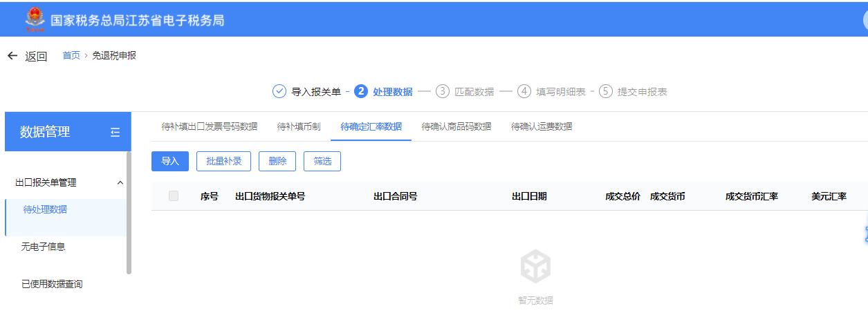
Task: Collapse the 数据管理 sidebar menu icon
Action: click(116, 132)
